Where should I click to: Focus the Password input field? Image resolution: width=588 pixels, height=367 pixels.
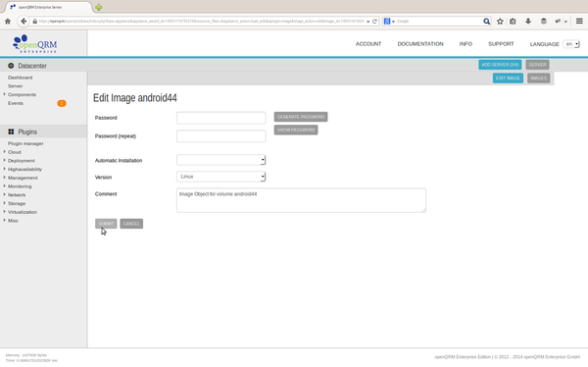pyautogui.click(x=220, y=118)
